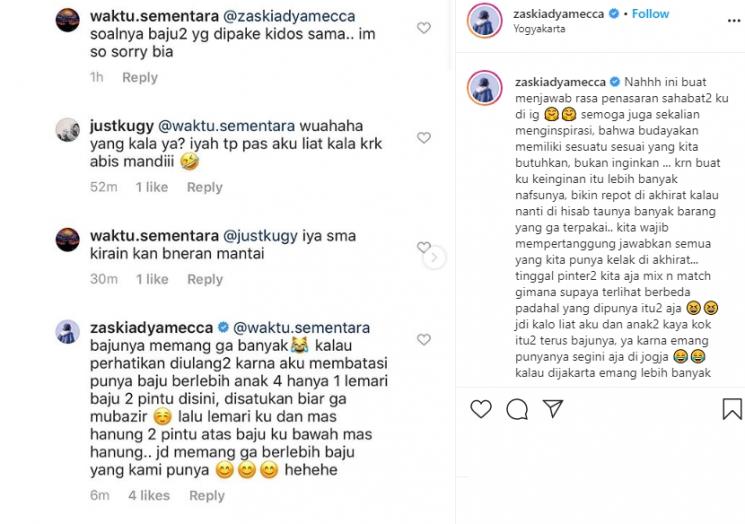Open comment bubble icon under post
Screen dimensions: 745x524
coord(517,409)
